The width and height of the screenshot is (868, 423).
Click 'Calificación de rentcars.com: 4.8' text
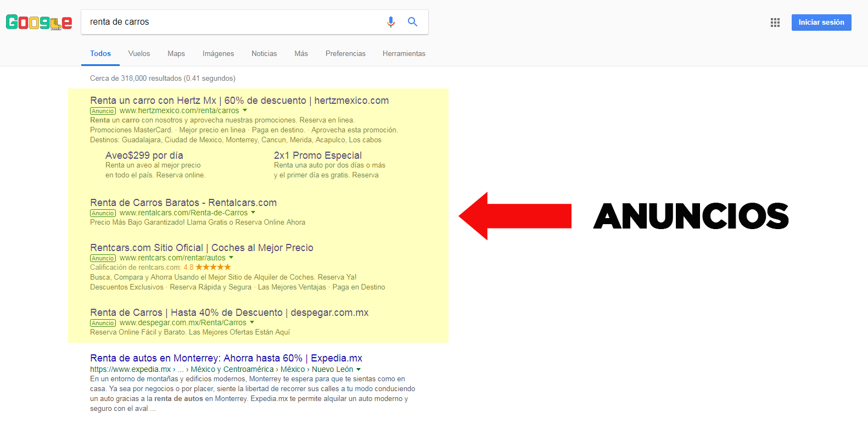click(142, 268)
